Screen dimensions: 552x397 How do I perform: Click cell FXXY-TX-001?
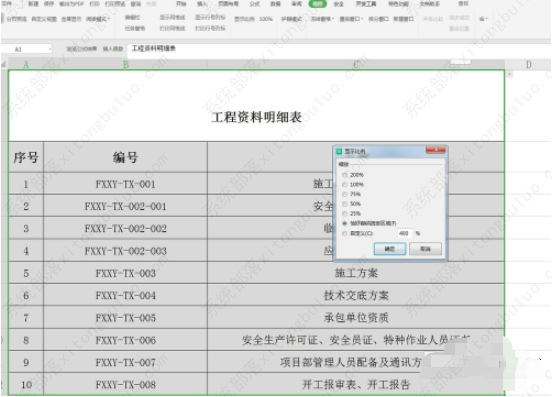pos(125,184)
